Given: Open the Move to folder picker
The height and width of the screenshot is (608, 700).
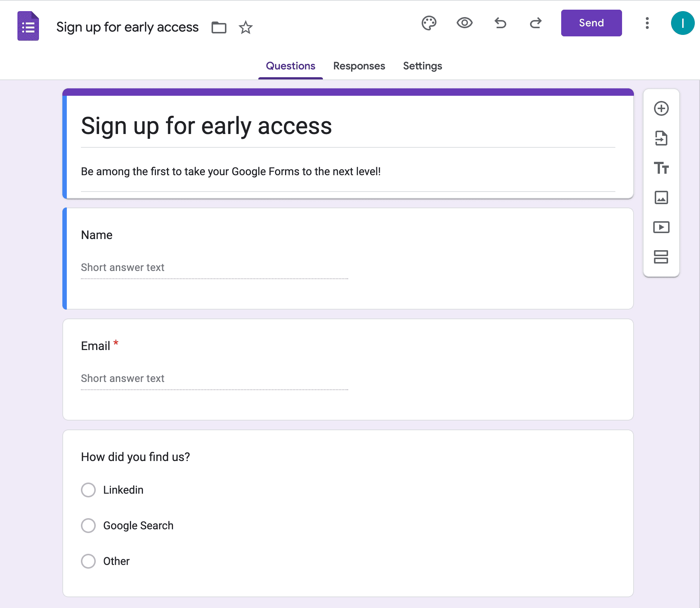Looking at the screenshot, I should 219,27.
